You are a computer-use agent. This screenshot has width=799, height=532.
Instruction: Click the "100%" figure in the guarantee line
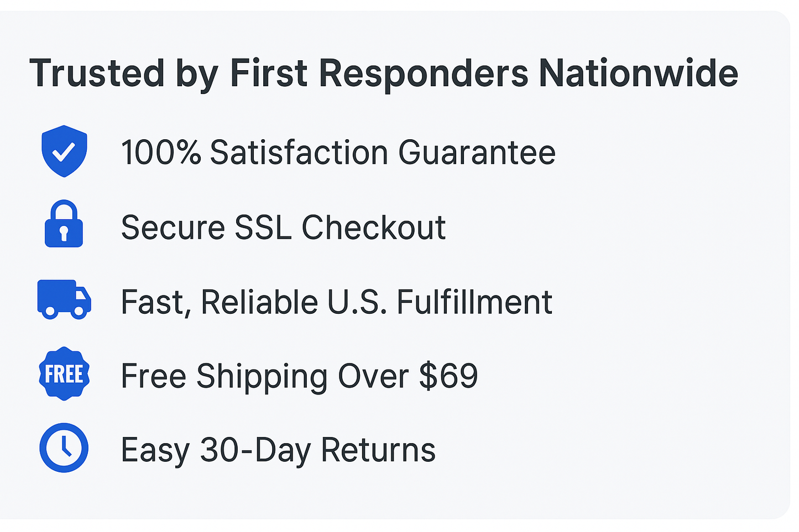[x=161, y=152]
